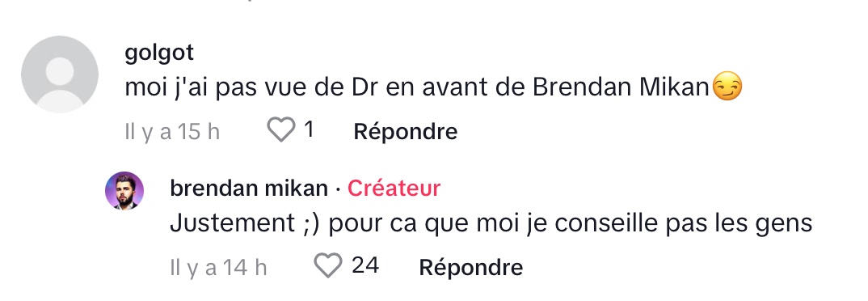Click the Créateur badge
Screen dimensions: 868x301
[394, 189]
